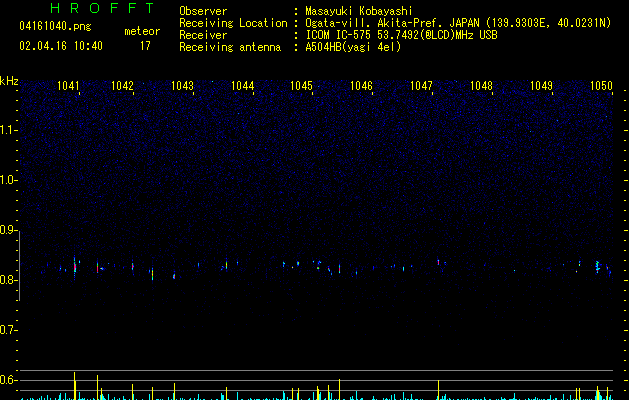
Task: Click the yellow intensity spike just after 1047
Action: click(x=438, y=390)
